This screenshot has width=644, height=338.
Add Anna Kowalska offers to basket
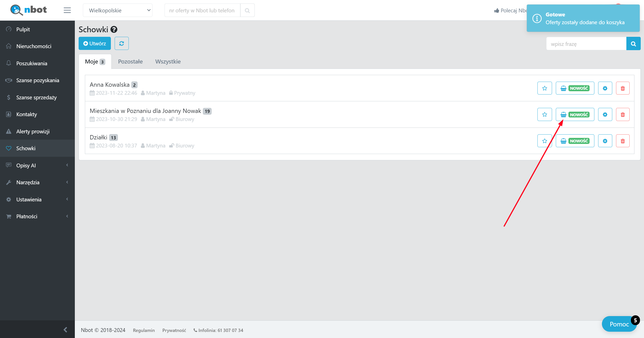click(x=575, y=88)
